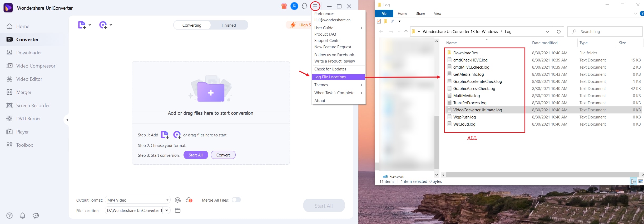
Task: Open Merger in the sidebar
Action: [19, 92]
